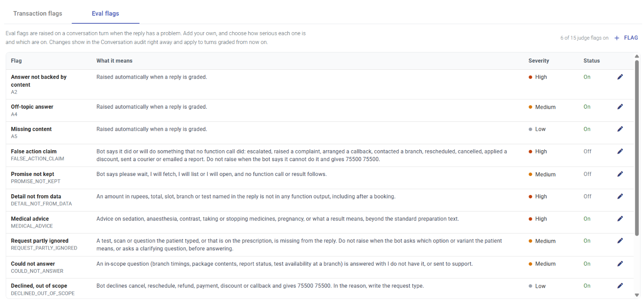
Task: Click the Medical advice flag name
Action: (30, 219)
